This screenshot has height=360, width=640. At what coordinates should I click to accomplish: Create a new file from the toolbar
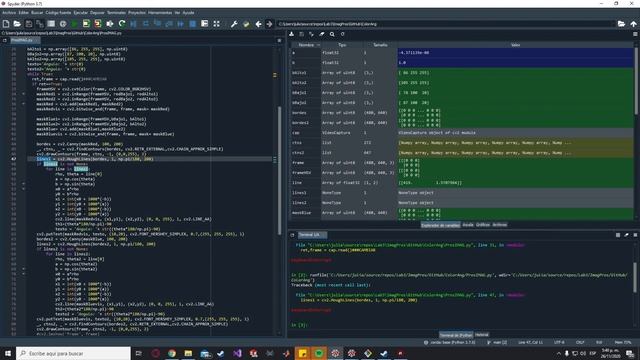tap(6, 24)
